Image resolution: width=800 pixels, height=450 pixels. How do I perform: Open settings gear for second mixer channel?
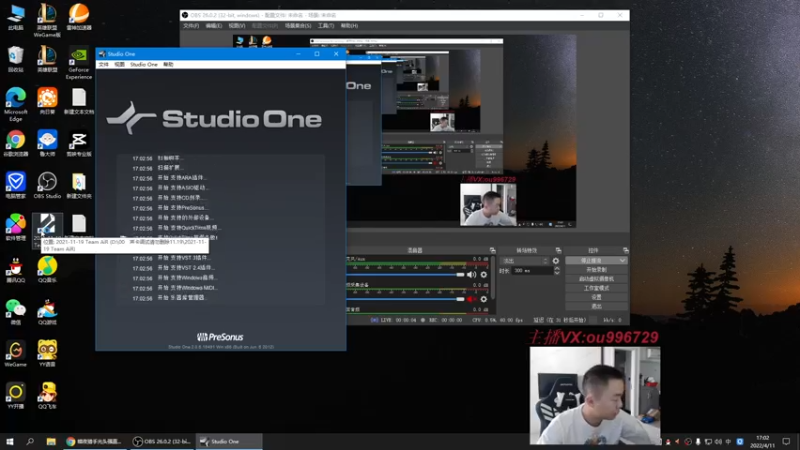click(x=484, y=299)
